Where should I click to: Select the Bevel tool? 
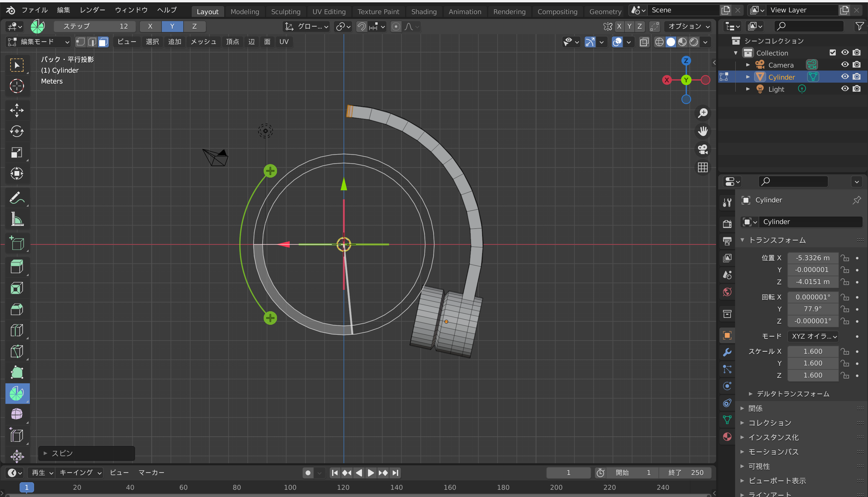tap(16, 309)
